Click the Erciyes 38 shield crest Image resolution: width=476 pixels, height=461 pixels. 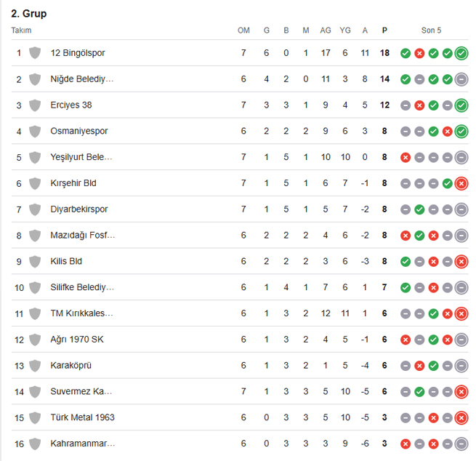(x=35, y=105)
